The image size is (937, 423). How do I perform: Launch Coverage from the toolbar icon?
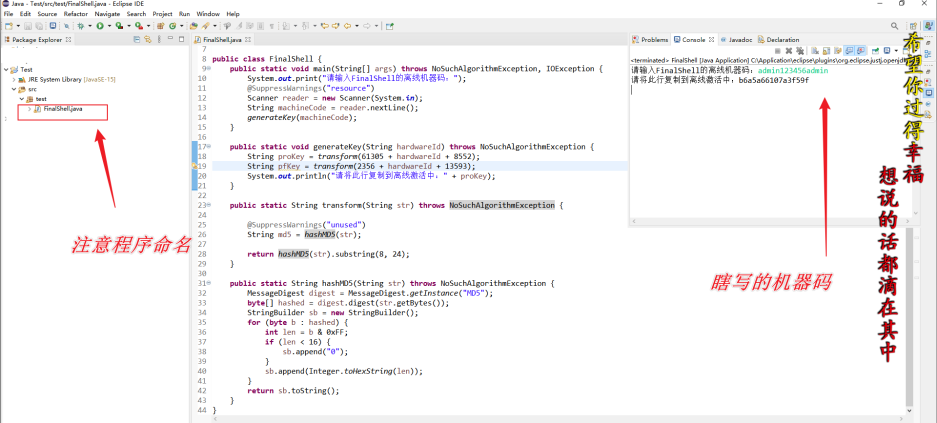(120, 26)
